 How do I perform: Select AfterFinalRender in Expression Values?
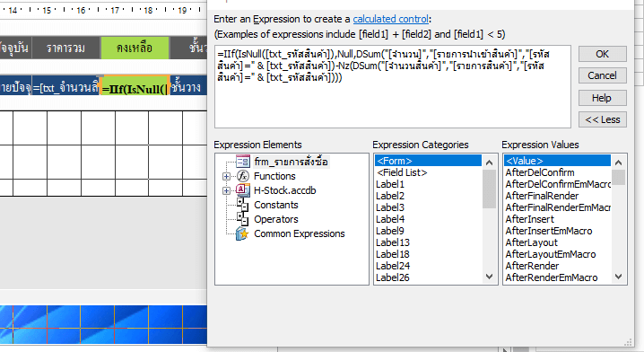[x=557, y=196]
